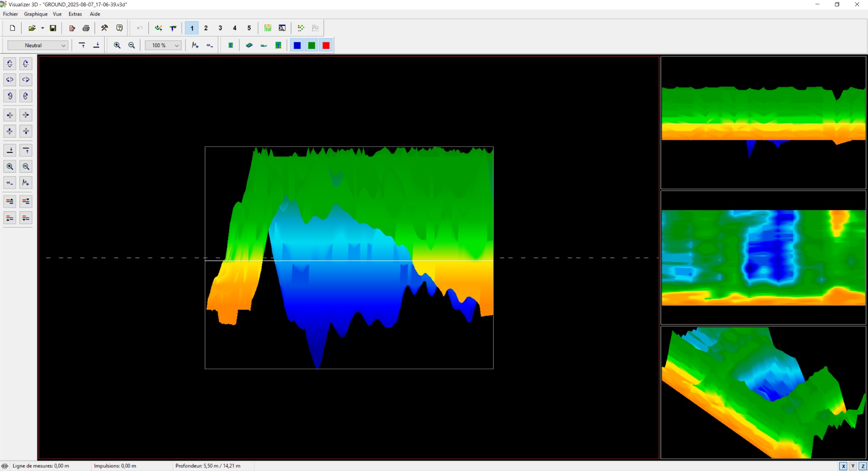Open the Neutral color scheme dropdown
The image size is (868, 471).
[x=38, y=45]
